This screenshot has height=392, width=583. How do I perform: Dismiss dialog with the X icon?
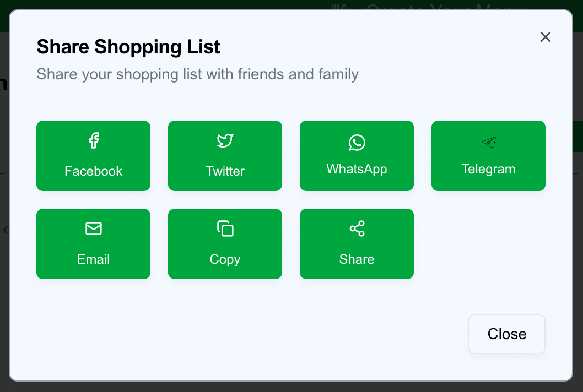pyautogui.click(x=546, y=37)
